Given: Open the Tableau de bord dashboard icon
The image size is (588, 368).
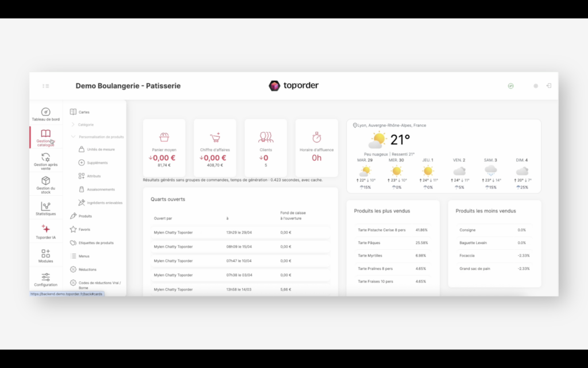Looking at the screenshot, I should [46, 112].
